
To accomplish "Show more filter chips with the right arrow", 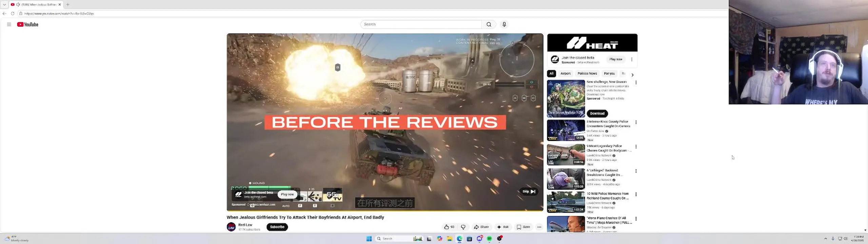I will [632, 75].
